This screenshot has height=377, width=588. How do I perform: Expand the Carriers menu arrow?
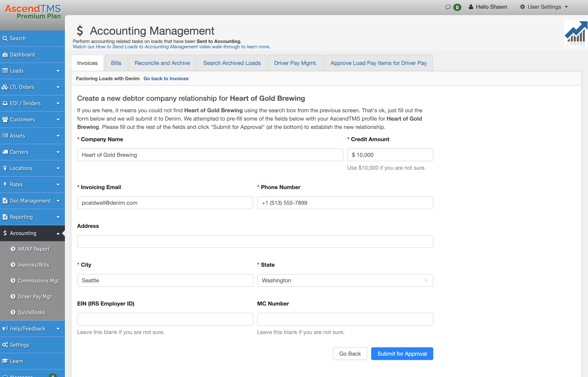(58, 152)
